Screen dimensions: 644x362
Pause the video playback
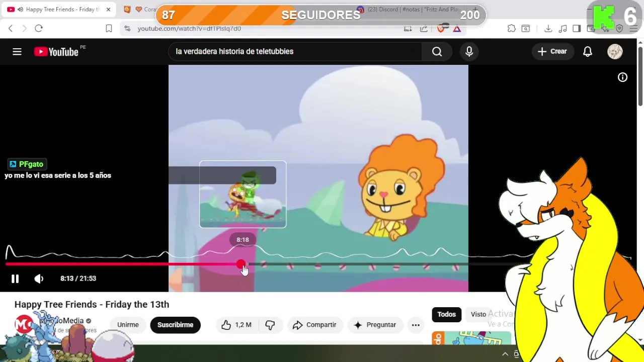point(15,279)
